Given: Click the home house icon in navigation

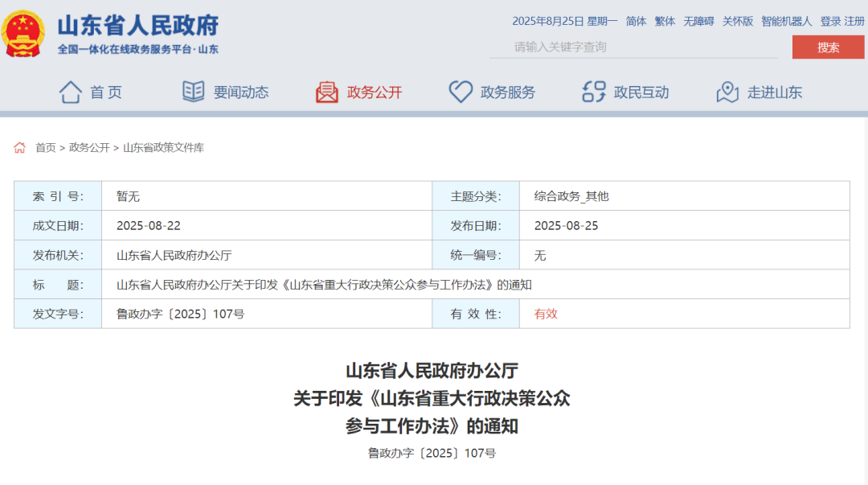Looking at the screenshot, I should pyautogui.click(x=70, y=92).
